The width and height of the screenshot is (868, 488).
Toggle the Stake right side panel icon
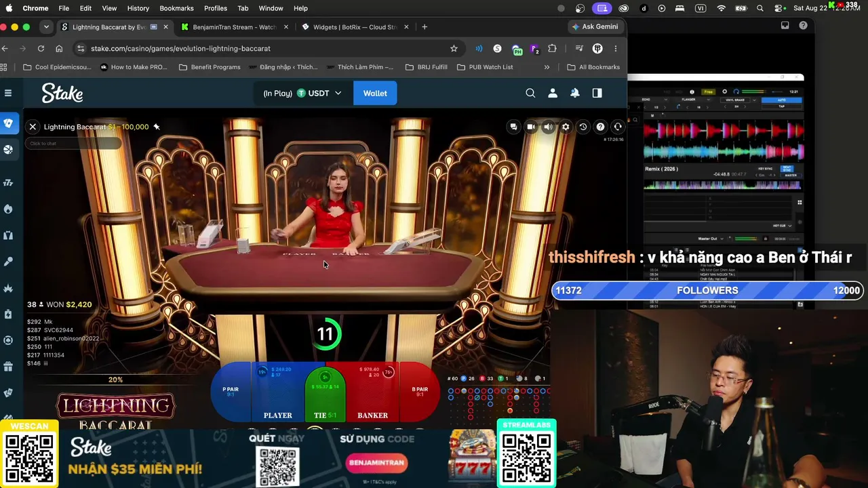597,93
